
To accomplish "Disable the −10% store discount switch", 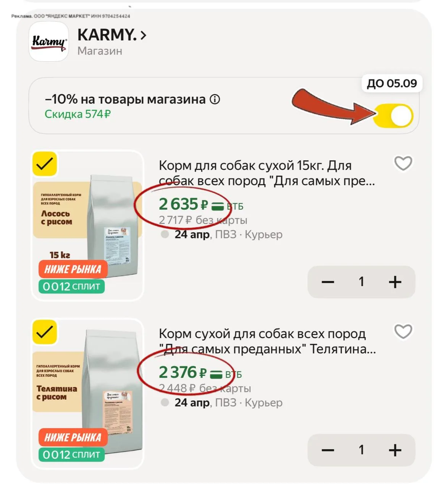I will tap(393, 116).
